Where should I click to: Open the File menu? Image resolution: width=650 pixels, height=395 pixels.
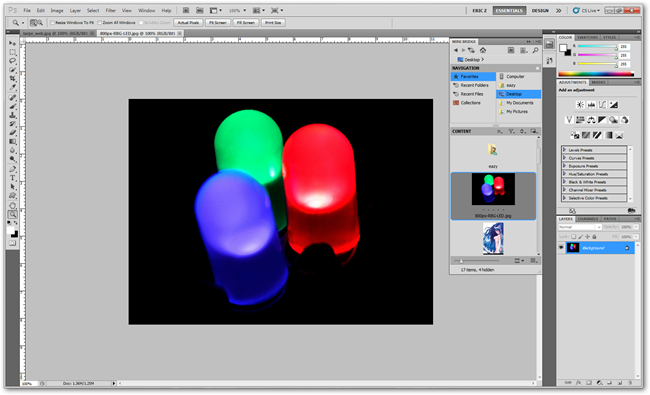27,10
